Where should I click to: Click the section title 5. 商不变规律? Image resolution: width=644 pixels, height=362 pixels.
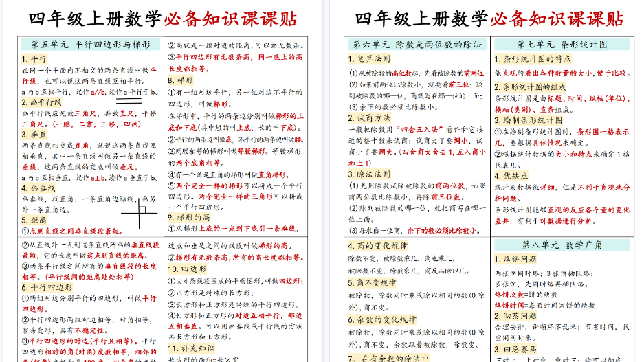(x=372, y=283)
